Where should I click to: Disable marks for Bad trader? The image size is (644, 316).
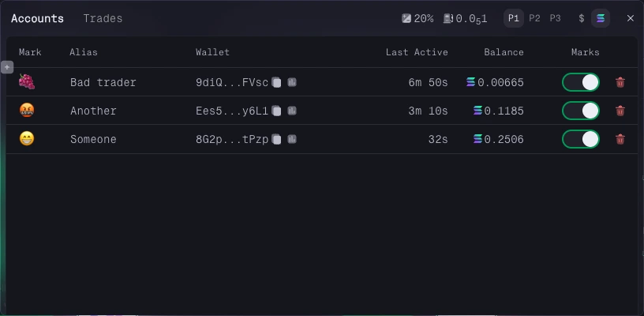[x=581, y=82]
